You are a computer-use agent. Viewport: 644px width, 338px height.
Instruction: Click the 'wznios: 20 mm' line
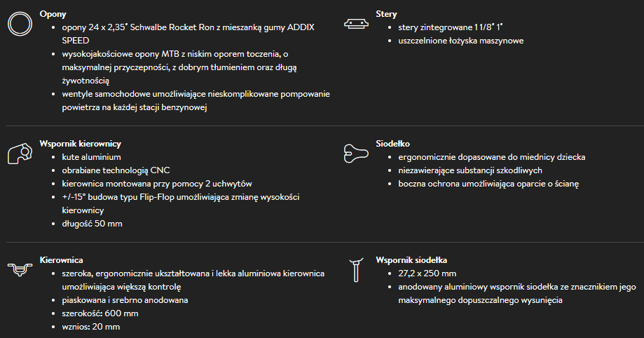click(x=91, y=327)
